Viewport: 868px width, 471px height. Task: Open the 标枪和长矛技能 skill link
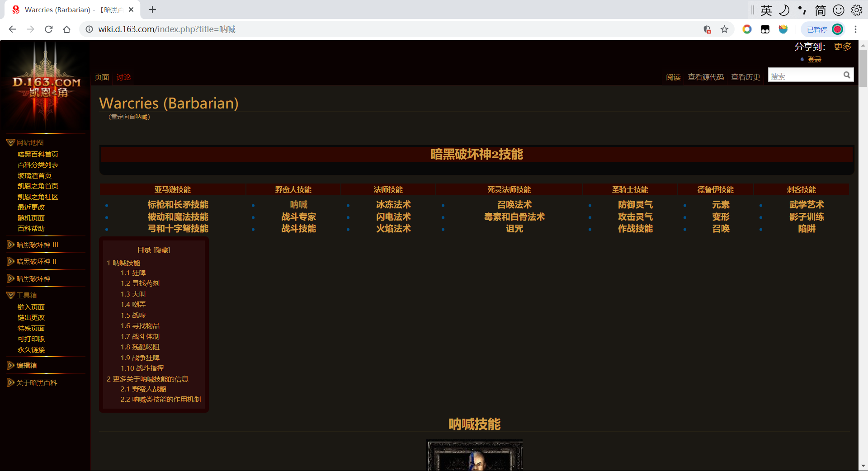tap(178, 205)
